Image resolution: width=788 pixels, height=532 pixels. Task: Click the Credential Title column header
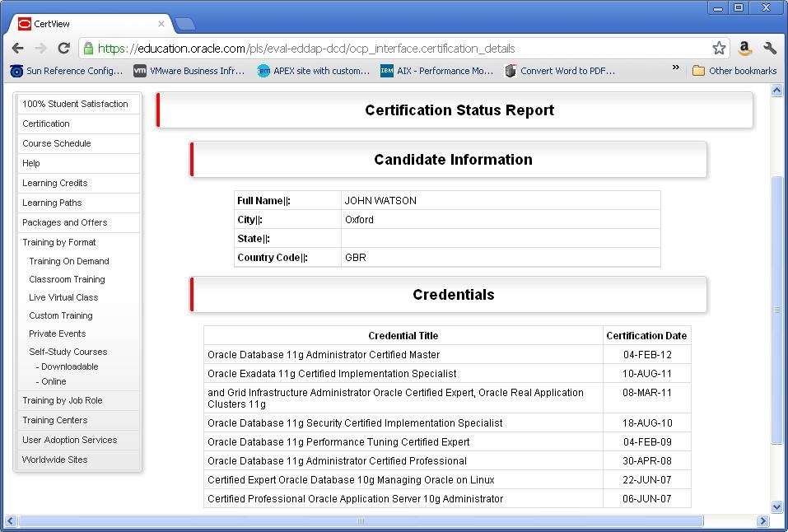click(403, 336)
